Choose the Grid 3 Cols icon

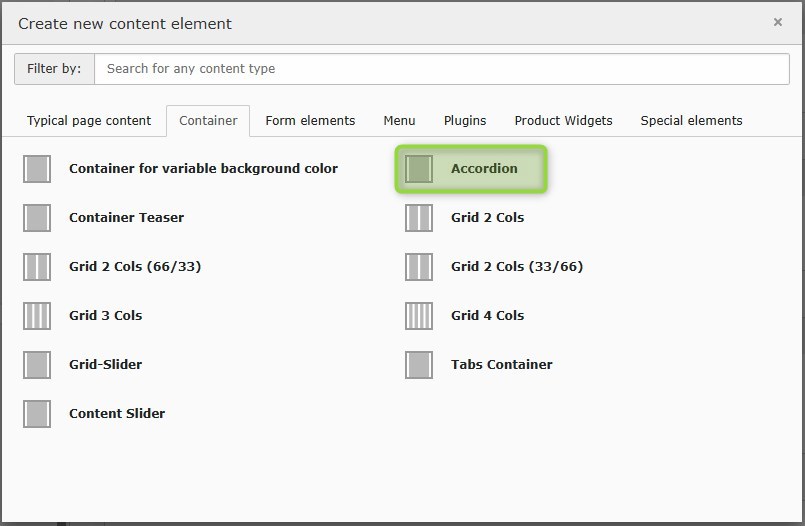tap(37, 316)
